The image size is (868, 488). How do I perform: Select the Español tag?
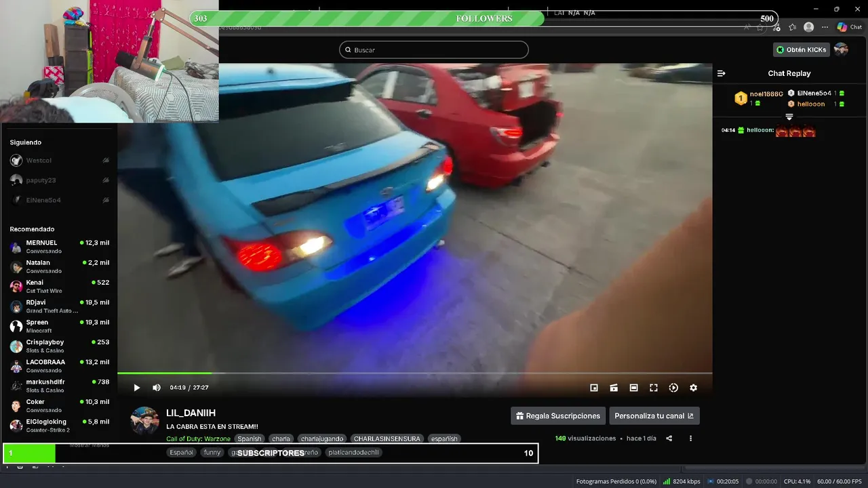click(182, 452)
